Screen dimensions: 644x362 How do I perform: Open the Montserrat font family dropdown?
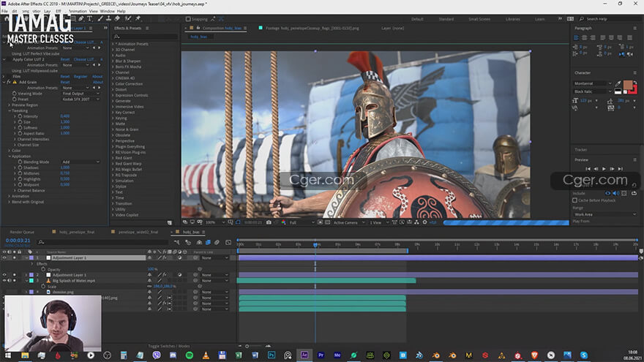click(x=593, y=83)
